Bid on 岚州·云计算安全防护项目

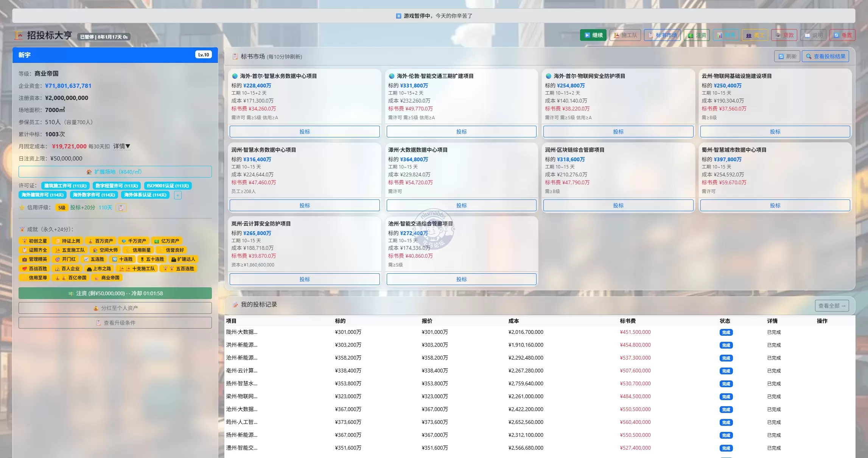(305, 279)
